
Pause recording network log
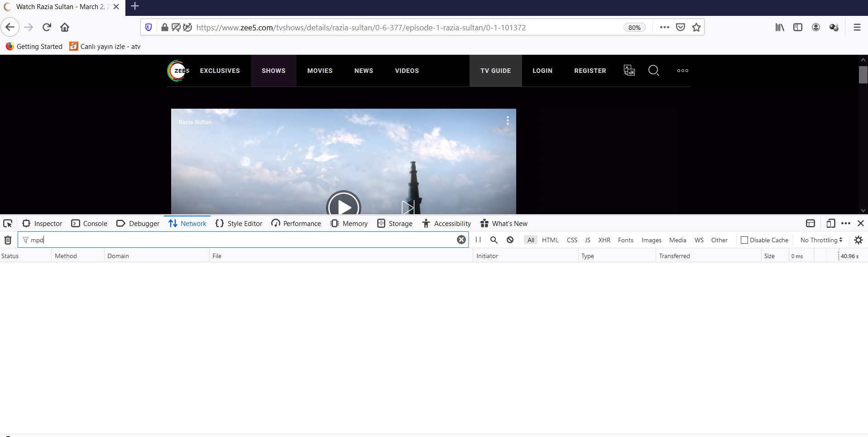click(x=478, y=240)
